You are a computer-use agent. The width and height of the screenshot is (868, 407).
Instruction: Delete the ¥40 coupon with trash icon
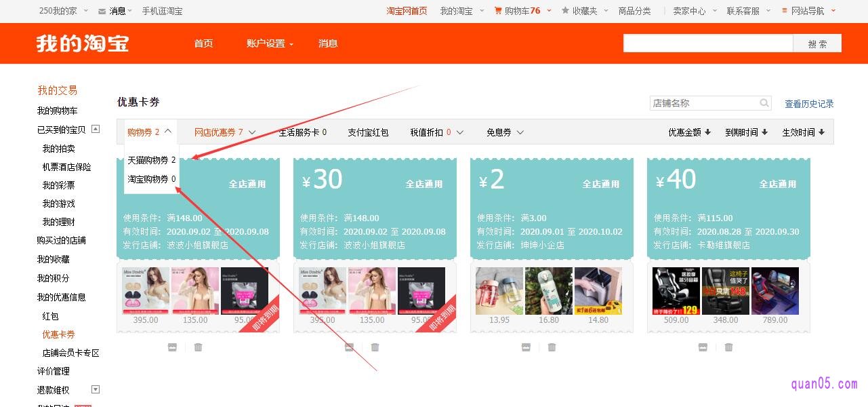728,347
